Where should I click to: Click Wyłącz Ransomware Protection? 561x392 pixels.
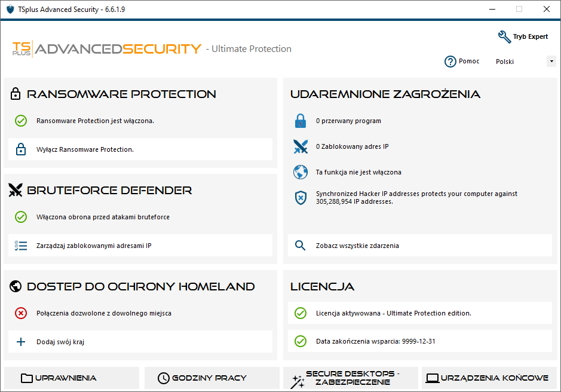(x=140, y=149)
